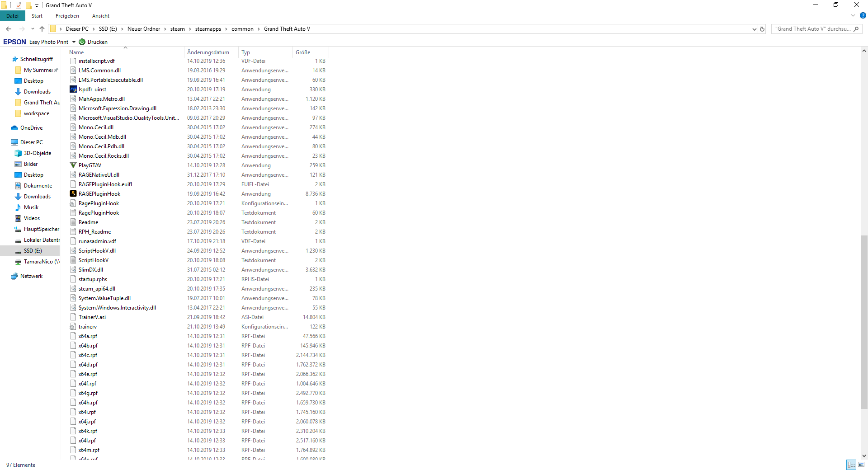Screen dimensions: 868x470
Task: Click the quick access properties checkmark icon
Action: (x=19, y=5)
